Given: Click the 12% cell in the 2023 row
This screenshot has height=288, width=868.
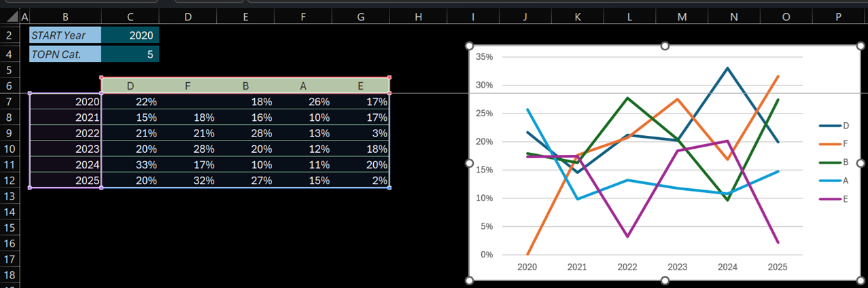Looking at the screenshot, I should [x=303, y=149].
